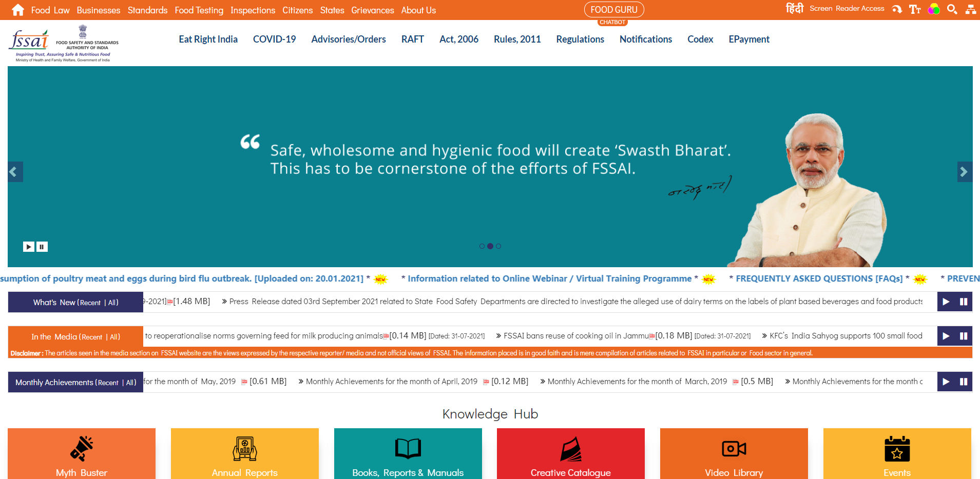980x479 pixels.
Task: Show Recent Monthly Achievements
Action: [108, 383]
